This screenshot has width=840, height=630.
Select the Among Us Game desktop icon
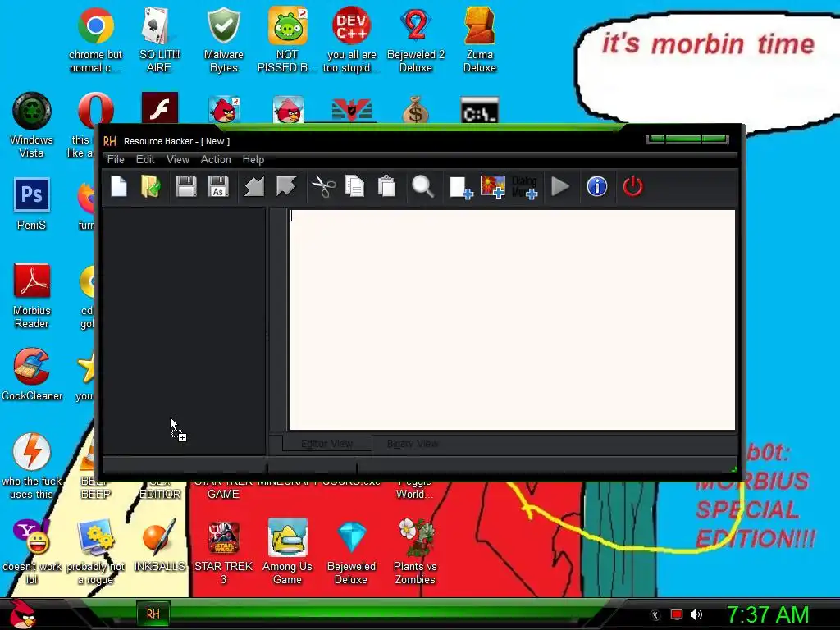(x=287, y=551)
